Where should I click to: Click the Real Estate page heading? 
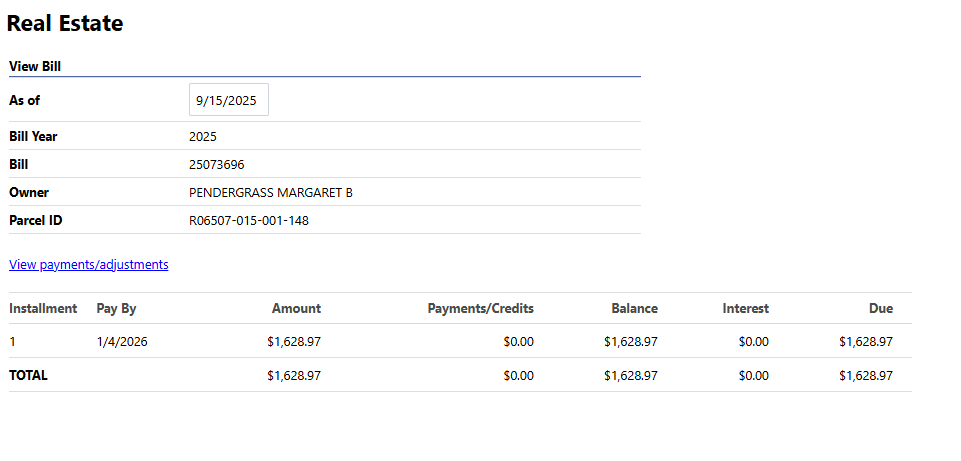click(65, 24)
